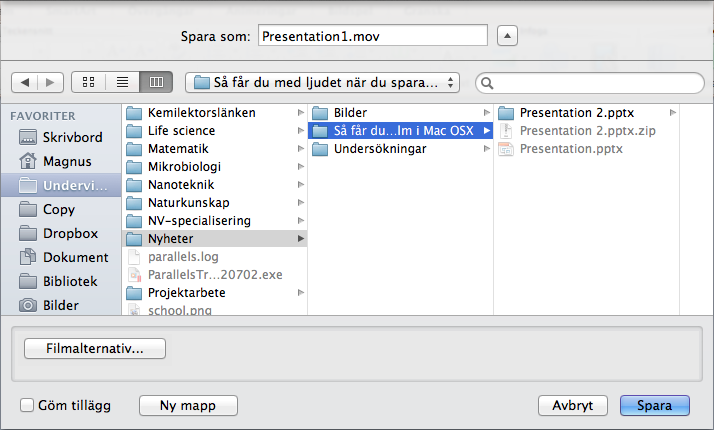Switch to list view
Screen dimensions: 714x430
point(122,82)
